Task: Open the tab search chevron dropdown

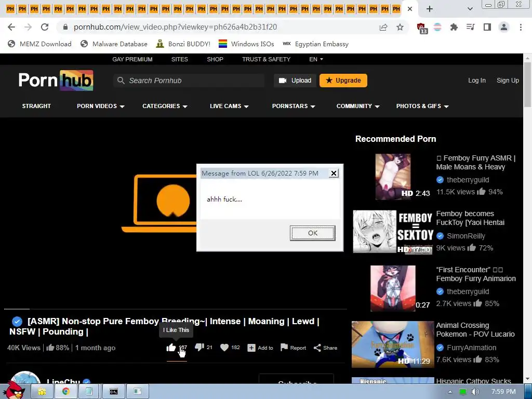Action: pyautogui.click(x=470, y=9)
